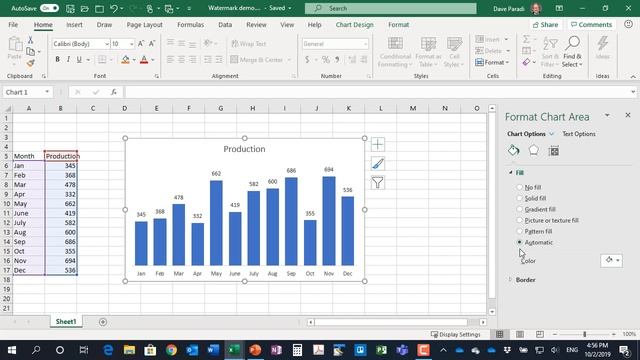
Task: Switch to Page Layout view icon
Action: 520,334
